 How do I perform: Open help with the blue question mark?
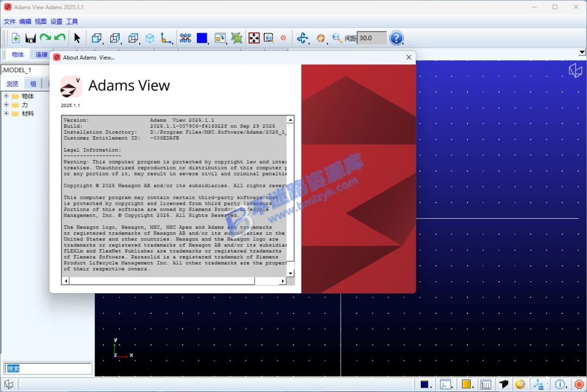tap(396, 38)
